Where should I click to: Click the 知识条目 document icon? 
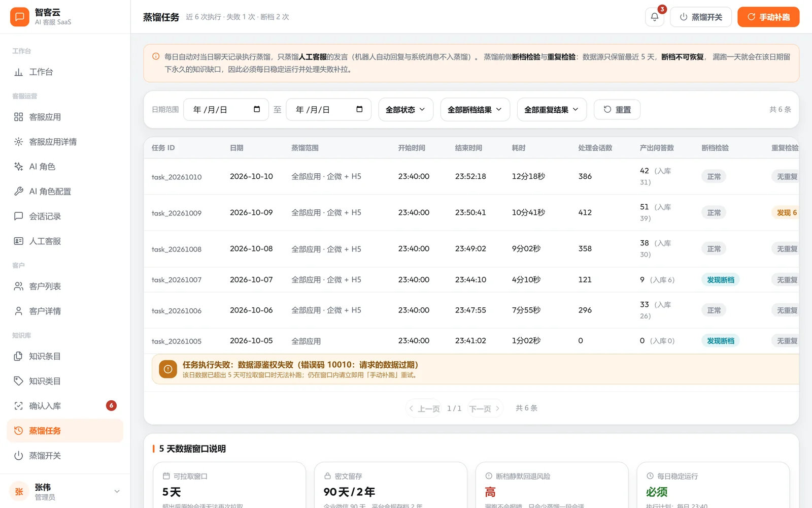pos(19,357)
